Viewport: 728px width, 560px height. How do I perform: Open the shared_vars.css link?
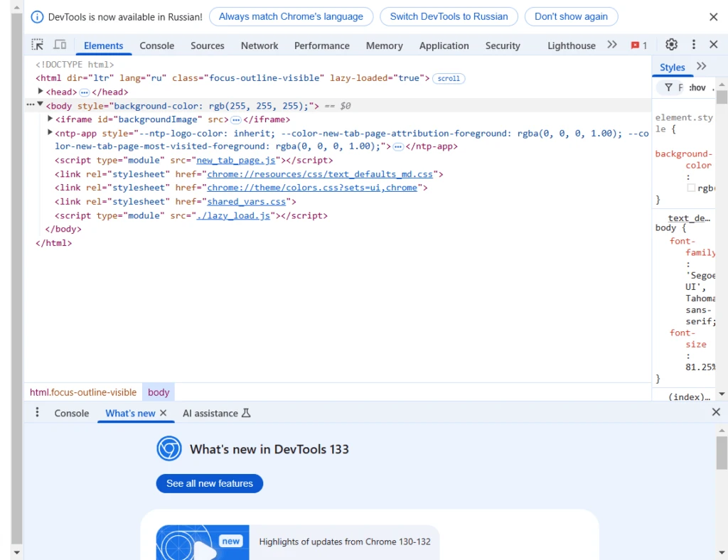click(247, 202)
